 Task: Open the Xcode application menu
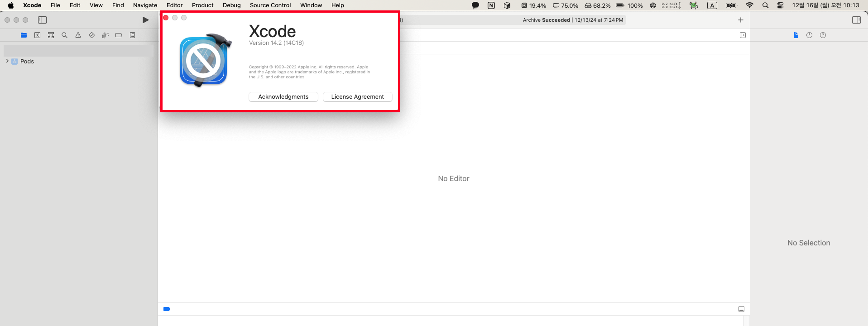(x=32, y=5)
